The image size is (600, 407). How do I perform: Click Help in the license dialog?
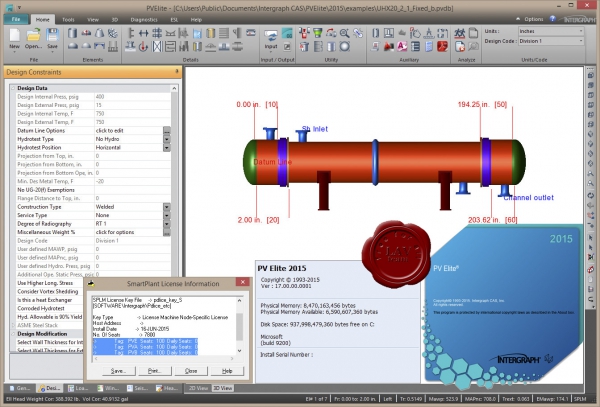pyautogui.click(x=227, y=371)
